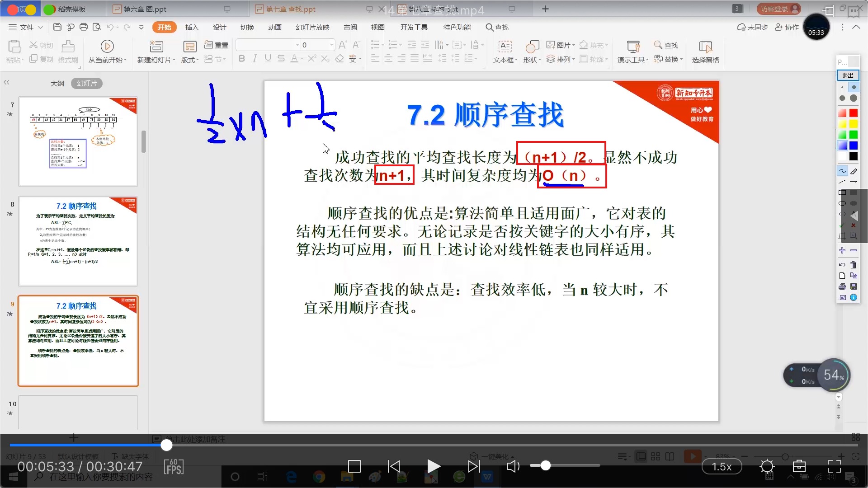Open the Selection Pane (选择窗格)
Image resolution: width=868 pixels, height=488 pixels.
705,52
